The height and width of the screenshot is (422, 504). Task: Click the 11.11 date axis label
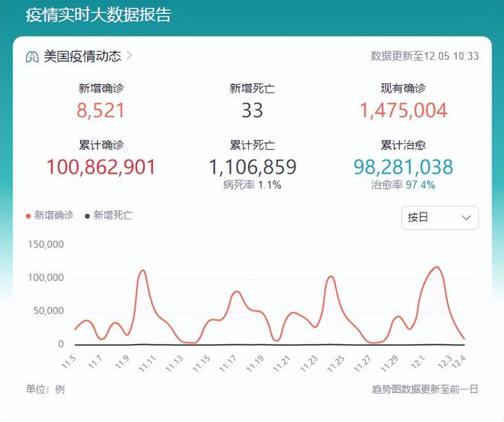[x=148, y=363]
